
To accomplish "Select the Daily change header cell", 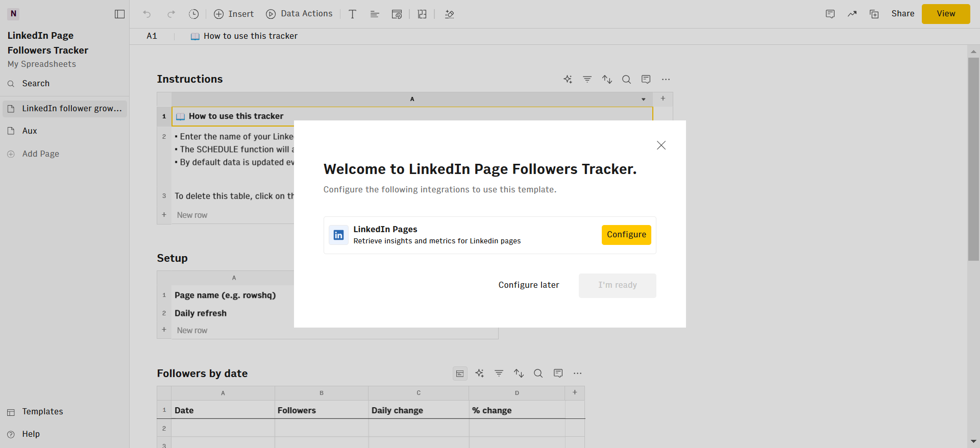I will point(419,410).
